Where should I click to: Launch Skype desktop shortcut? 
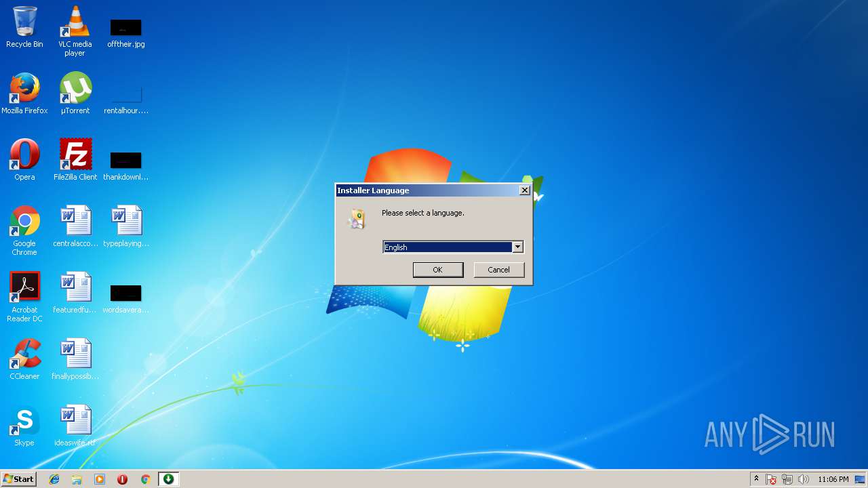(24, 426)
